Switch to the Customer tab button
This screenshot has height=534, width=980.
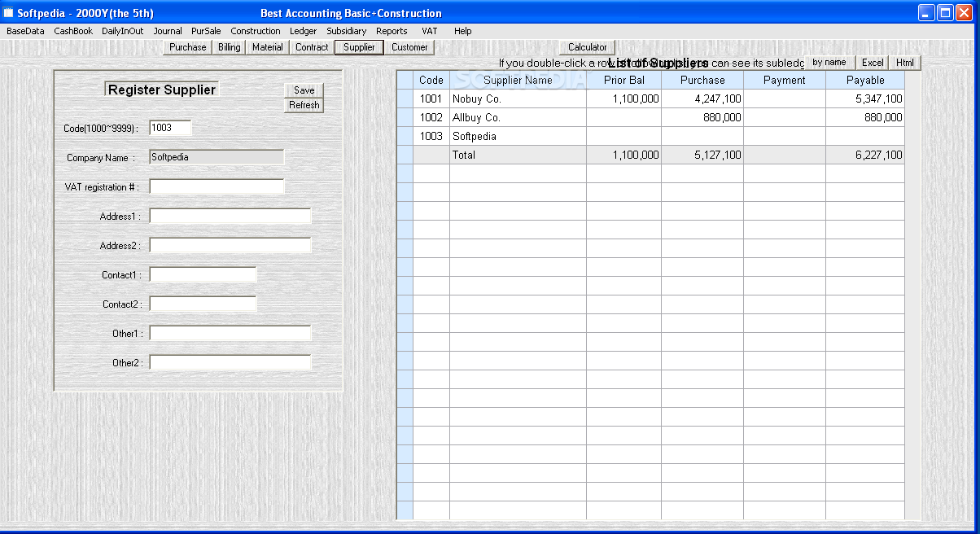(409, 47)
